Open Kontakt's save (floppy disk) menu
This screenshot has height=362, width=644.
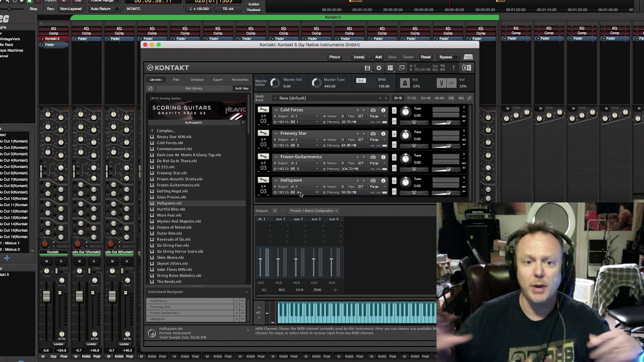[367, 68]
